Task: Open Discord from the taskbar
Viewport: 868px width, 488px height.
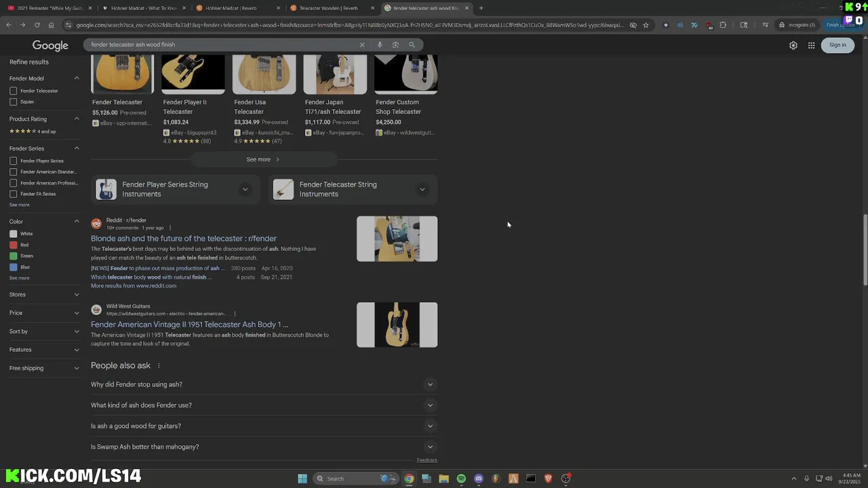Action: (x=479, y=479)
